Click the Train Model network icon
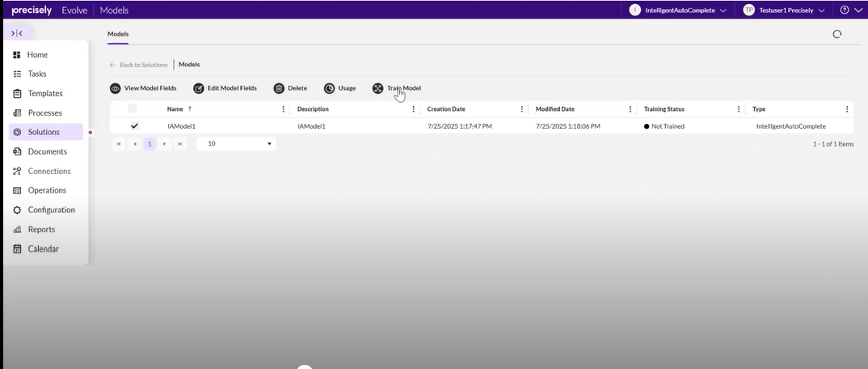The width and height of the screenshot is (868, 369). point(377,89)
